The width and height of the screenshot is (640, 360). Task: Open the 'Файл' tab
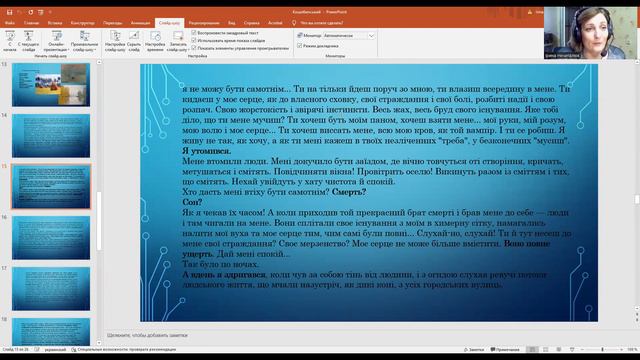click(x=10, y=23)
